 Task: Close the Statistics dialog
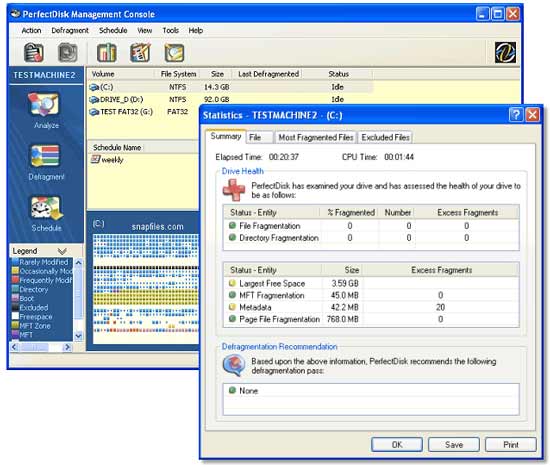click(x=532, y=115)
